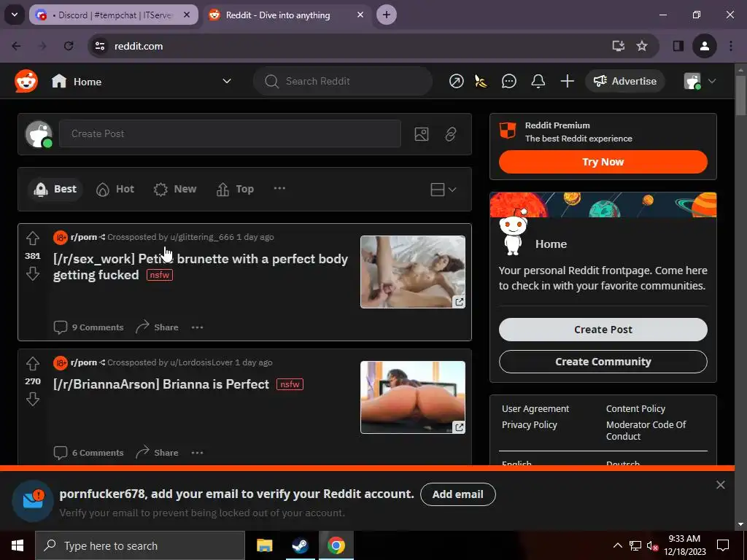Open Moderator Code Of Conduct link
This screenshot has width=747, height=560.
pos(646,430)
